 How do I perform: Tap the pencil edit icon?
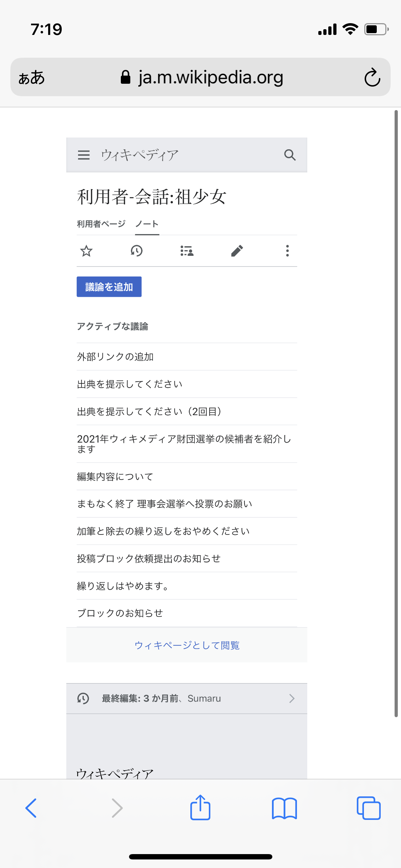[x=237, y=251]
